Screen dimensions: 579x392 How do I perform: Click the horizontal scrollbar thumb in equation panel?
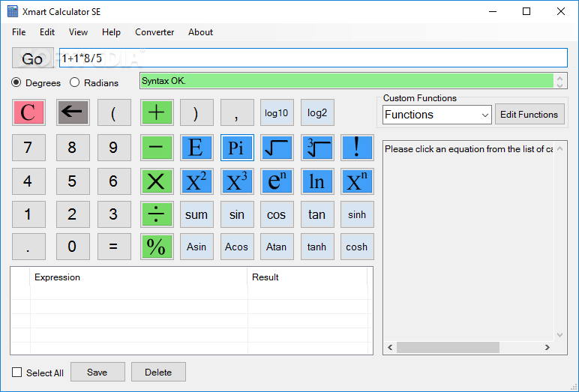[448, 347]
